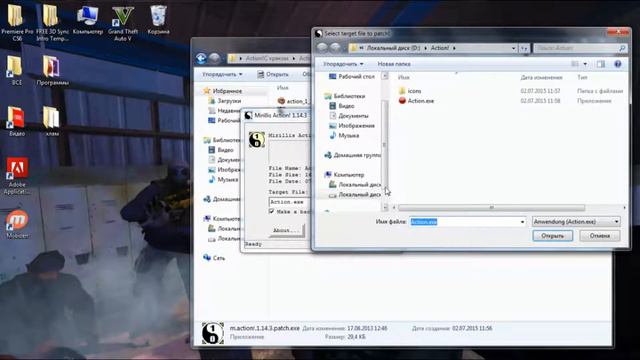Viewport: 640px width, 360px height.
Task: Click the Target File field in the patcher
Action: point(289,202)
